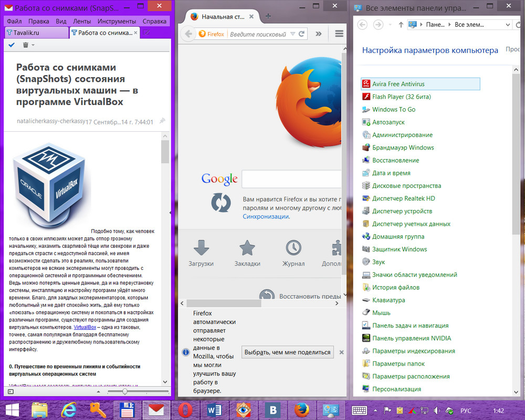Click the blue checkmark mark-read icon
Image resolution: width=525 pixels, height=420 pixels.
(12, 45)
